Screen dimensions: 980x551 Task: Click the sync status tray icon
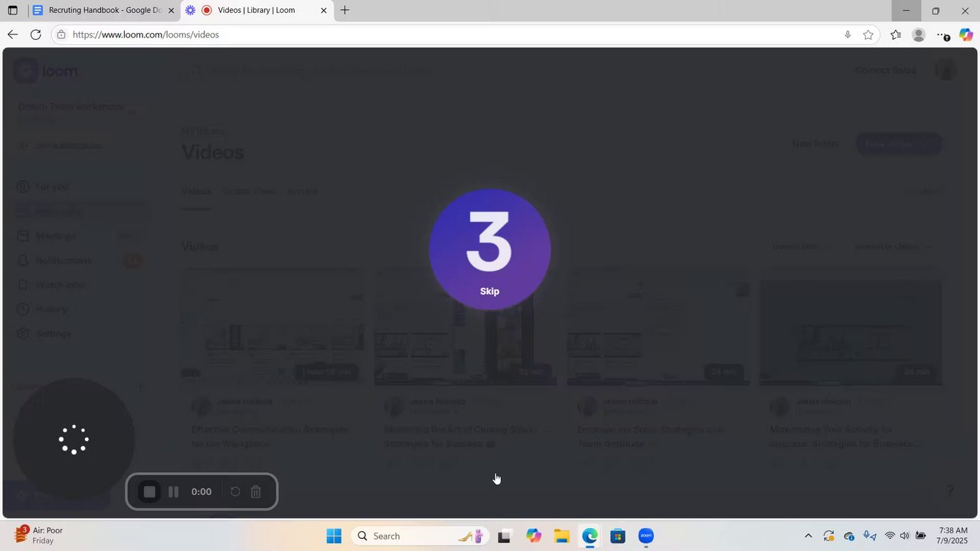point(828,536)
